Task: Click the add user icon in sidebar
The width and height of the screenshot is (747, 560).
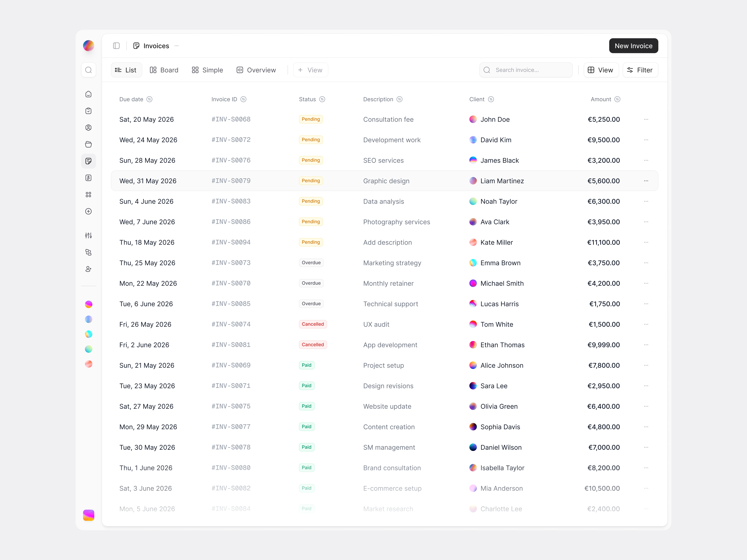Action: [89, 269]
